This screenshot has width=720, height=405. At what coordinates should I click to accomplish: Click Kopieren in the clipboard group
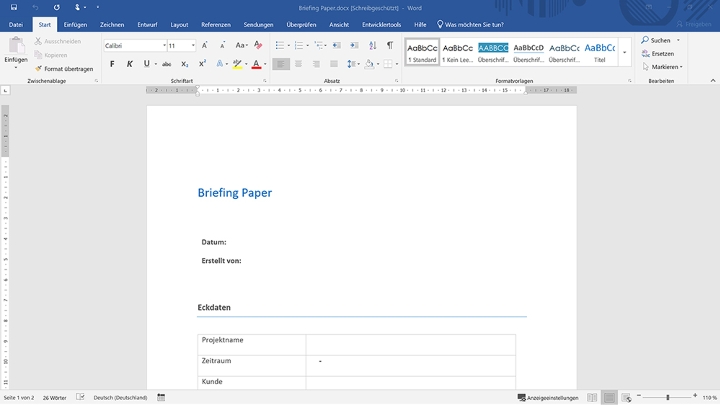point(51,55)
